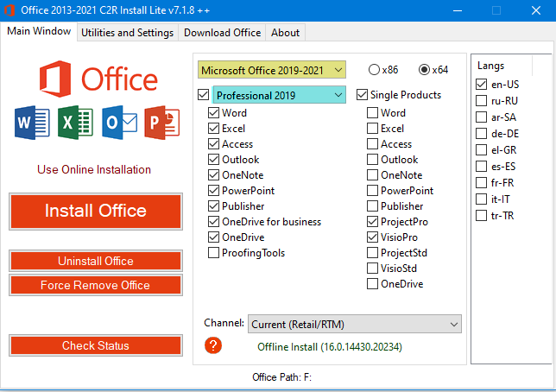Image resolution: width=556 pixels, height=392 pixels.
Task: Click the Uninstall Office button
Action: tap(96, 261)
